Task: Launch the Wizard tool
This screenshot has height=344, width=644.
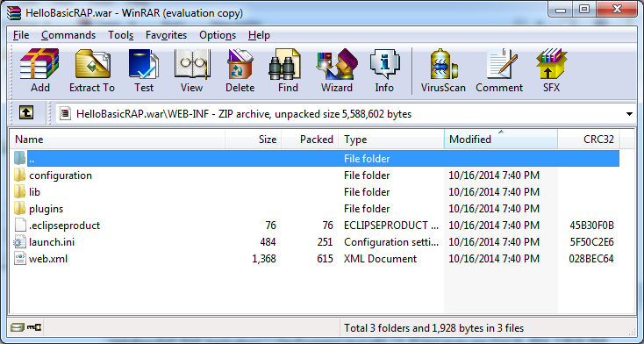Action: 337,64
